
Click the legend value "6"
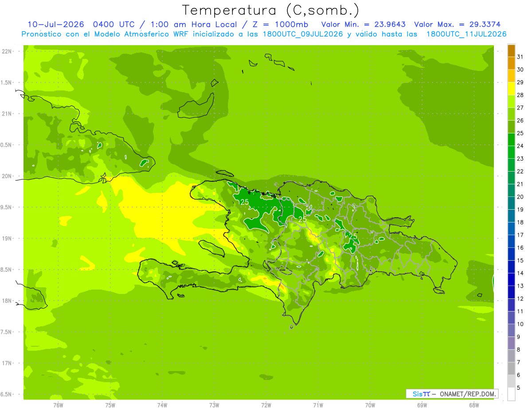point(519,375)
